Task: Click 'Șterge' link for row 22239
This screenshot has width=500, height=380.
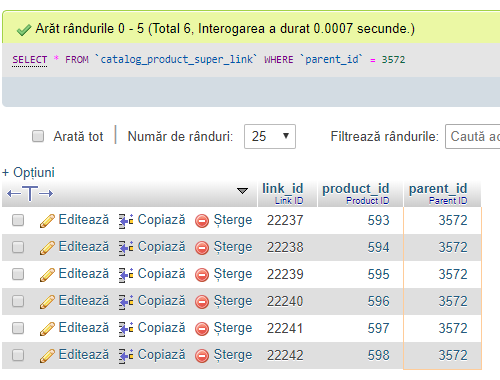Action: 233,274
